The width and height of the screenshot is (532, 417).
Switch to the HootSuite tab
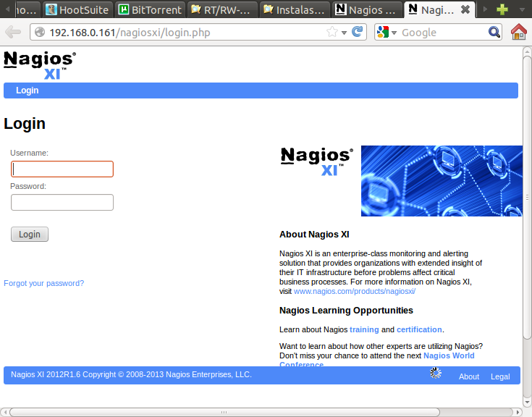77,9
